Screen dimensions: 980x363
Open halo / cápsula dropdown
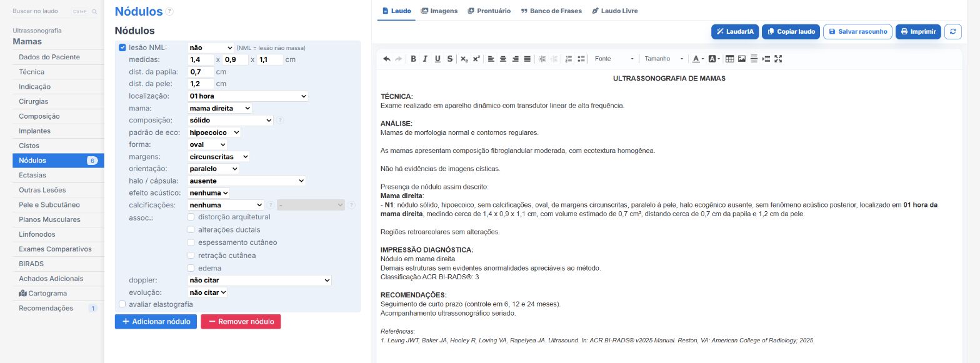(246, 181)
